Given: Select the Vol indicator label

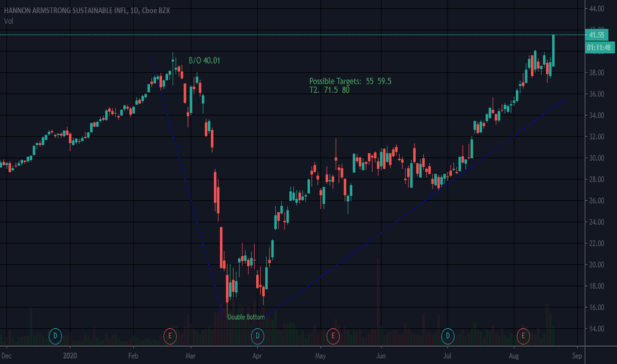Looking at the screenshot, I should [8, 21].
